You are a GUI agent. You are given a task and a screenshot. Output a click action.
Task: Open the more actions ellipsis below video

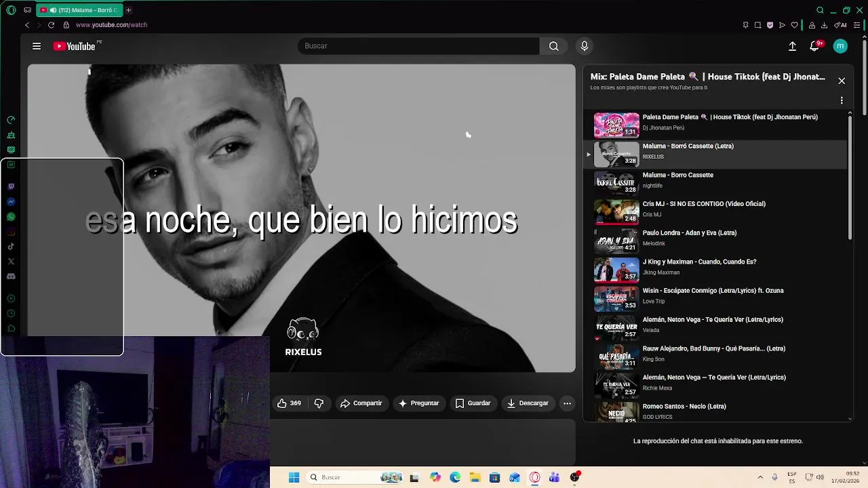[567, 403]
